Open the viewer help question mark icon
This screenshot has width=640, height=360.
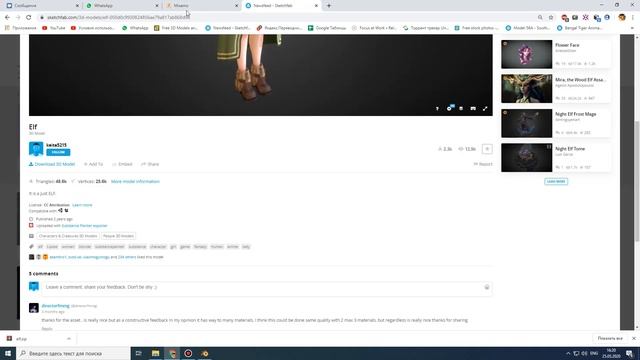[x=437, y=109]
